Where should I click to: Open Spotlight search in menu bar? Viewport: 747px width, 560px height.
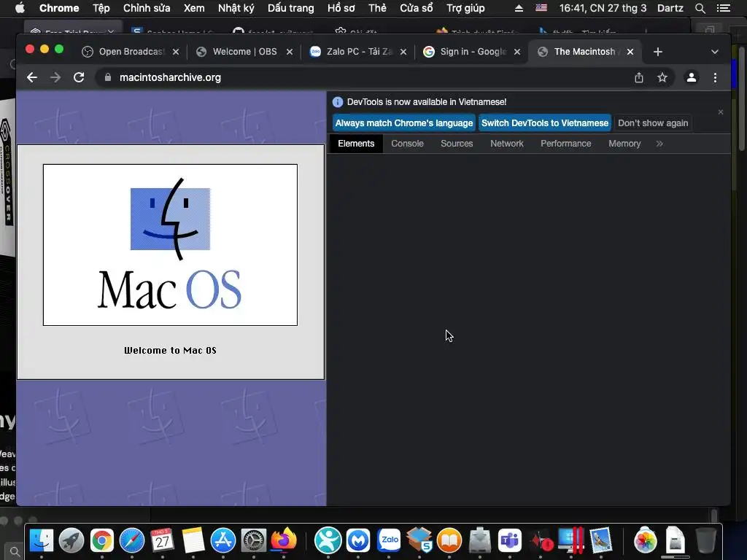(700, 8)
